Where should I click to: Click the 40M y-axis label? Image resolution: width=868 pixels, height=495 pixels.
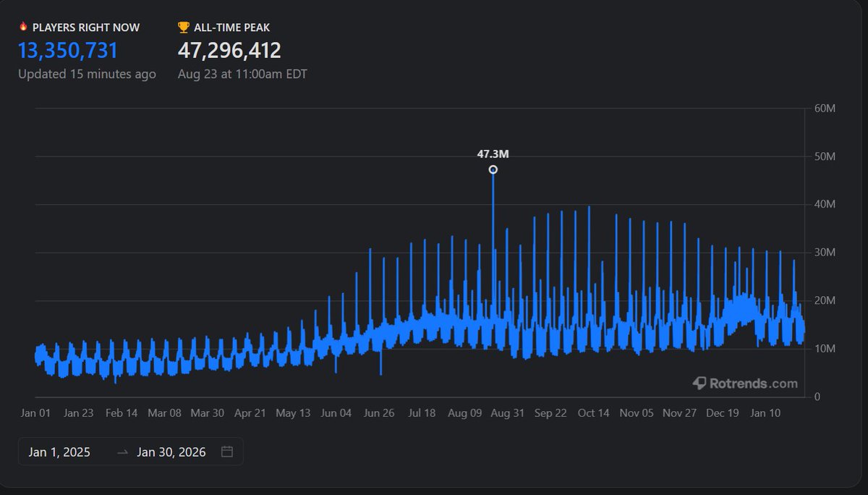[825, 205]
